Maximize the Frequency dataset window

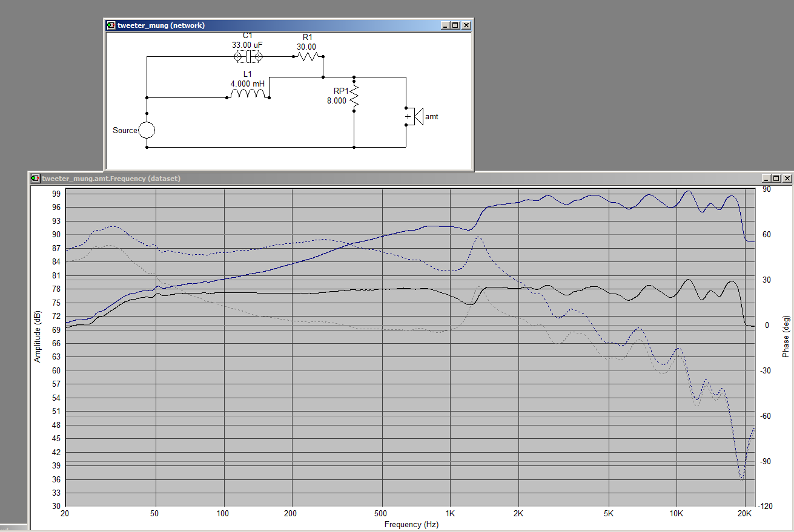[x=776, y=179]
